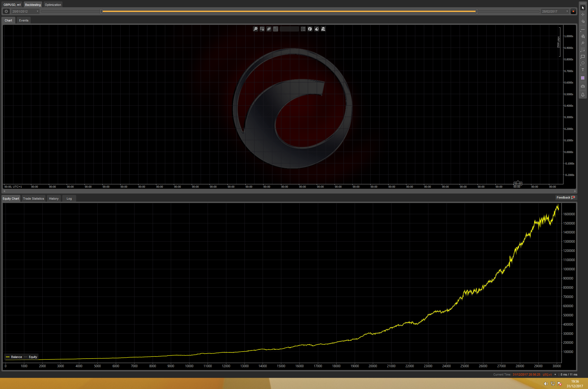Switch to the GBPUSD, m1 tab
Viewport: 588px width, 389px height.
pyautogui.click(x=12, y=5)
